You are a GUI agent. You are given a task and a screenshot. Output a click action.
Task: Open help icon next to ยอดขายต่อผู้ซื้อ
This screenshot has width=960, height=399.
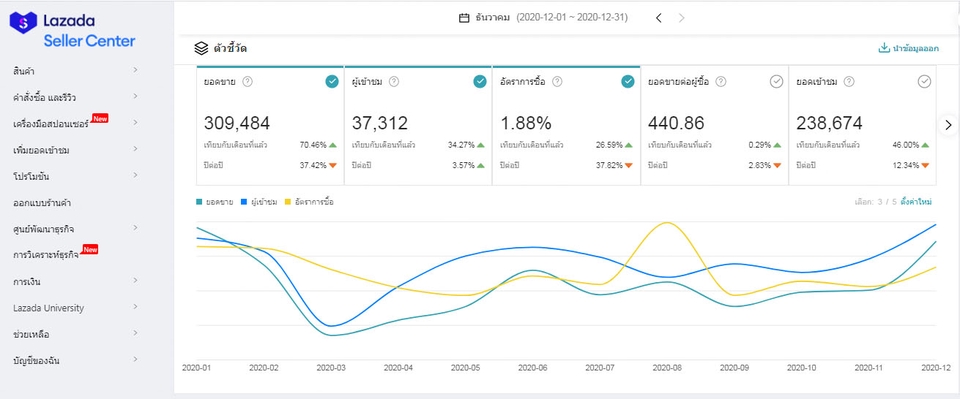[x=721, y=81]
